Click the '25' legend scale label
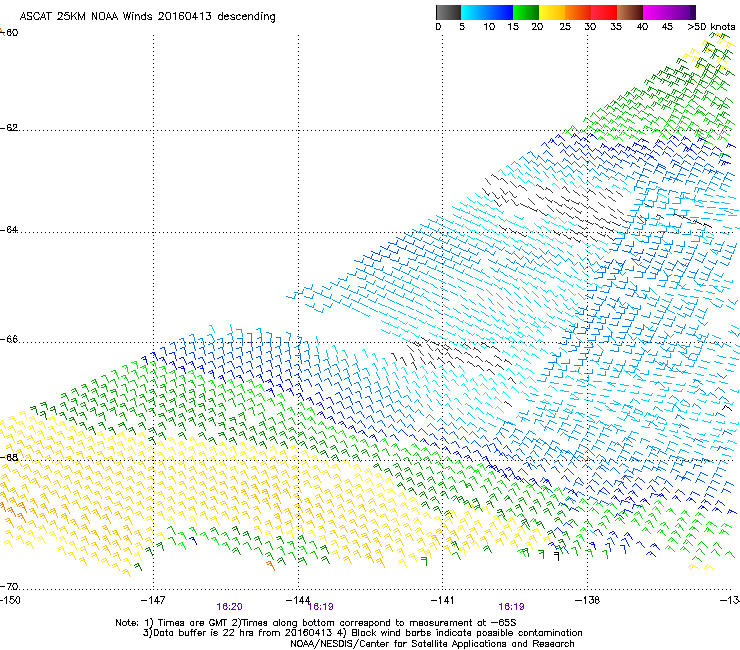Screen dimensions: 740x650 click(x=565, y=27)
